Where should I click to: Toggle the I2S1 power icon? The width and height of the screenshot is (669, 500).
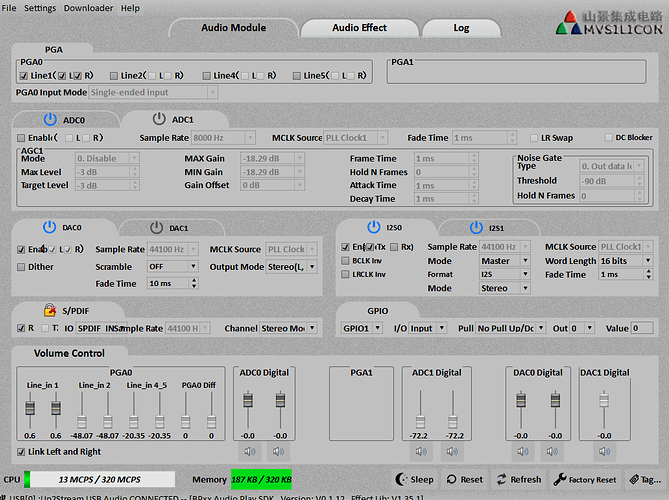coord(476,227)
